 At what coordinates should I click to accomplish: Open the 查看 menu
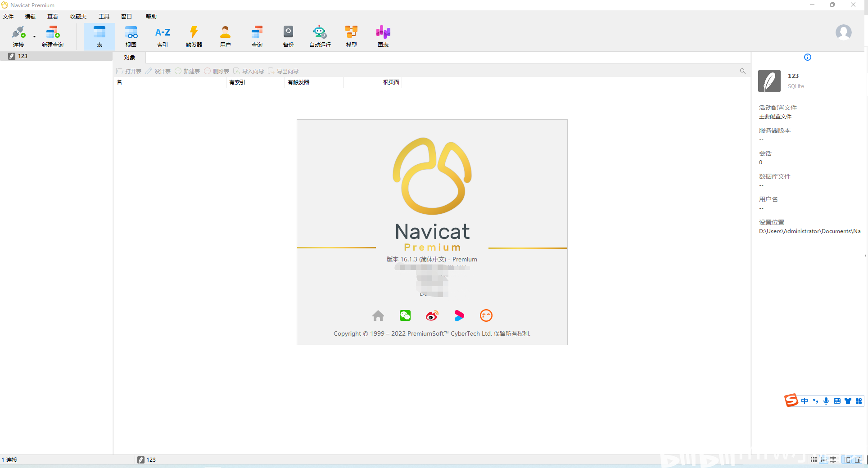coord(53,17)
